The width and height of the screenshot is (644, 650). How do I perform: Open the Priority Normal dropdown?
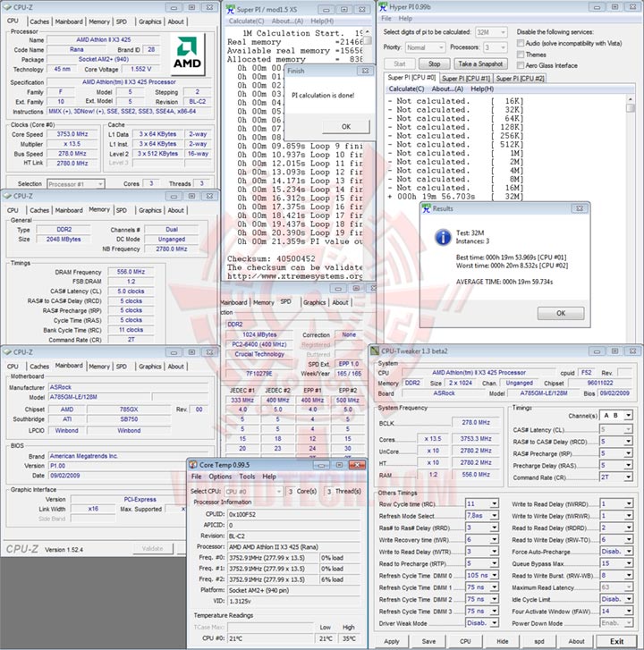425,47
